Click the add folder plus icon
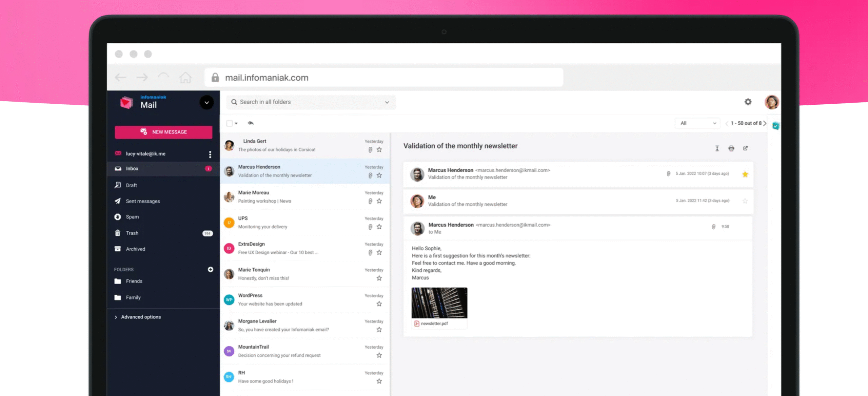The width and height of the screenshot is (868, 396). [x=211, y=269]
